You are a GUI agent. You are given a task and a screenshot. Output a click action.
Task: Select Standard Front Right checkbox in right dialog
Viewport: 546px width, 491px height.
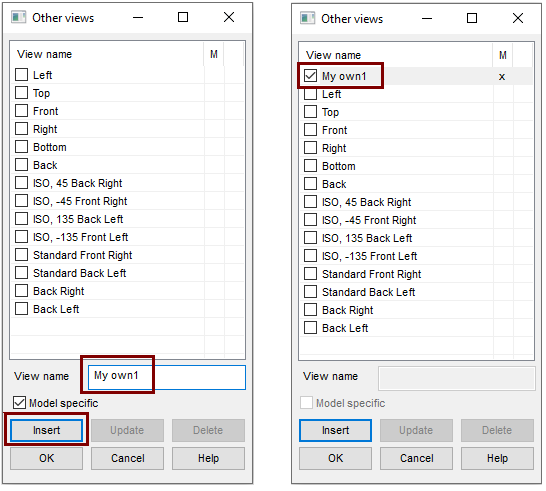(310, 274)
